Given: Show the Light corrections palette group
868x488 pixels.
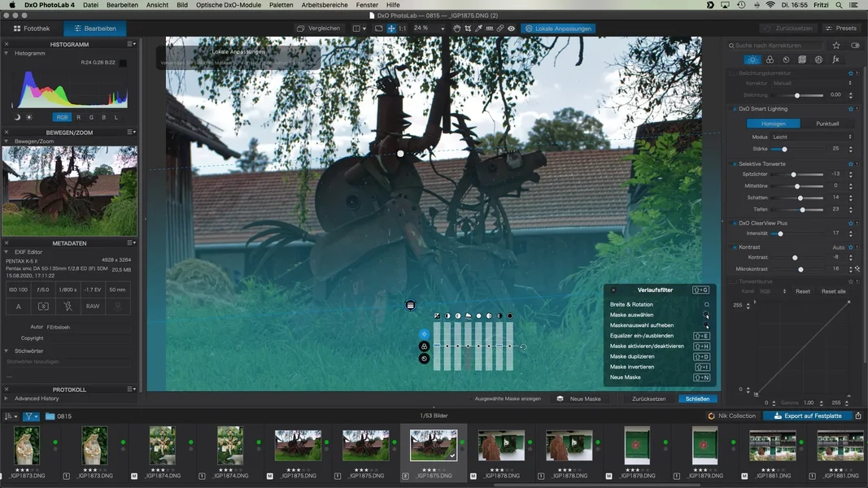Looking at the screenshot, I should [752, 59].
